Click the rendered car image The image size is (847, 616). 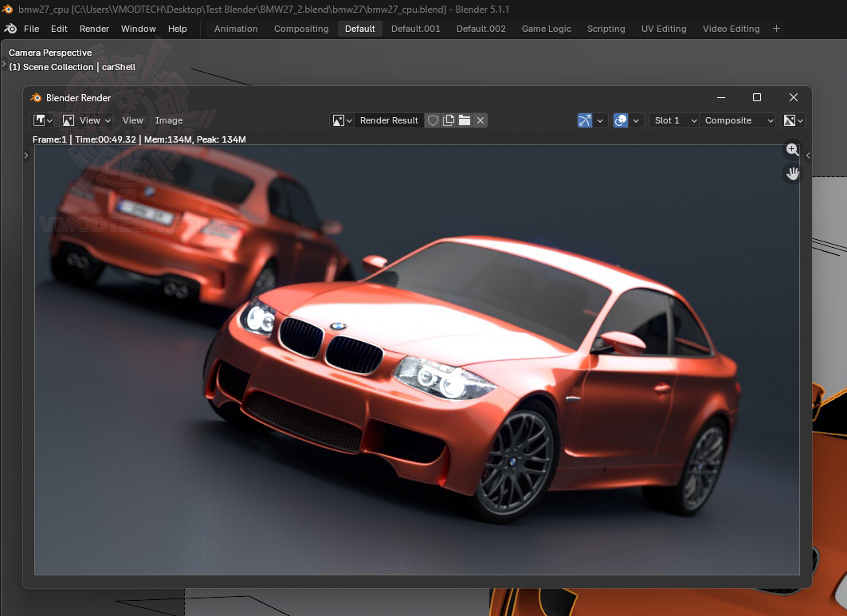(417, 359)
